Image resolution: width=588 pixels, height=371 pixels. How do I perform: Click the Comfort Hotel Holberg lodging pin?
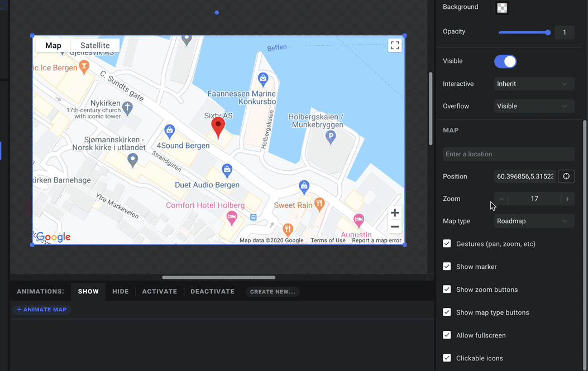pos(232,218)
